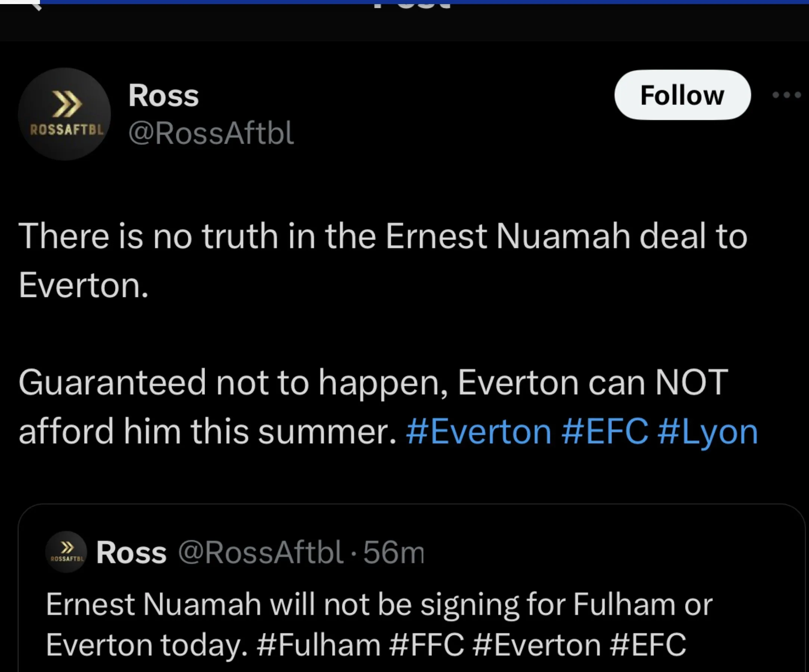Image resolution: width=809 pixels, height=672 pixels.
Task: Open Ross's profile picture avatar
Action: click(64, 115)
